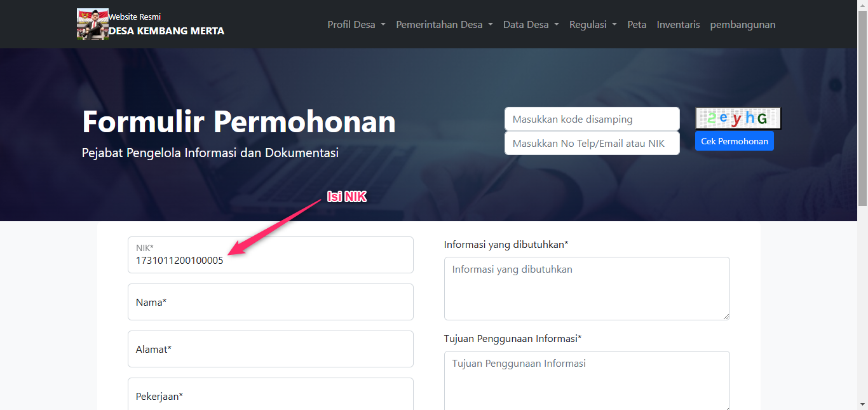Focus the Masukkan kode disamping field
This screenshot has width=868, height=410.
pos(592,119)
